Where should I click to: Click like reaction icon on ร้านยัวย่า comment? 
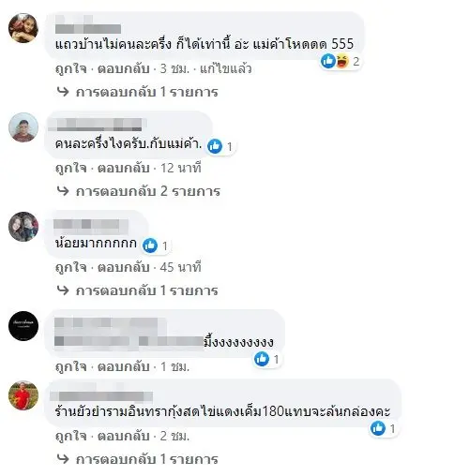point(378,428)
